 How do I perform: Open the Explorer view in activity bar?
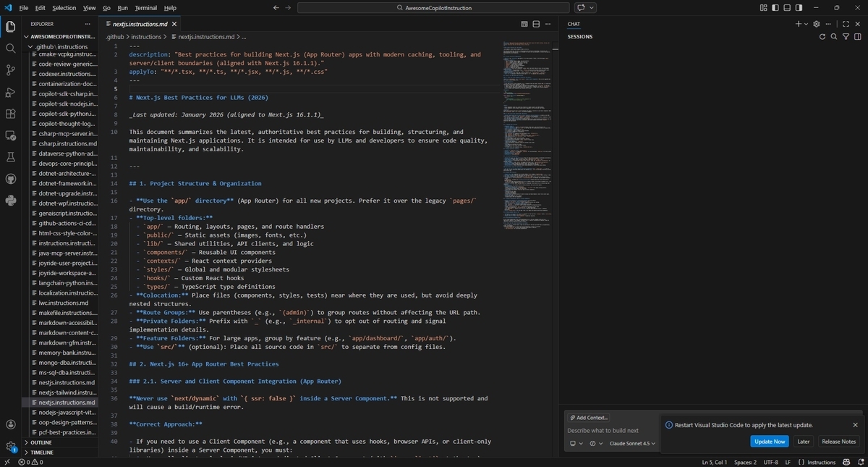pyautogui.click(x=10, y=27)
